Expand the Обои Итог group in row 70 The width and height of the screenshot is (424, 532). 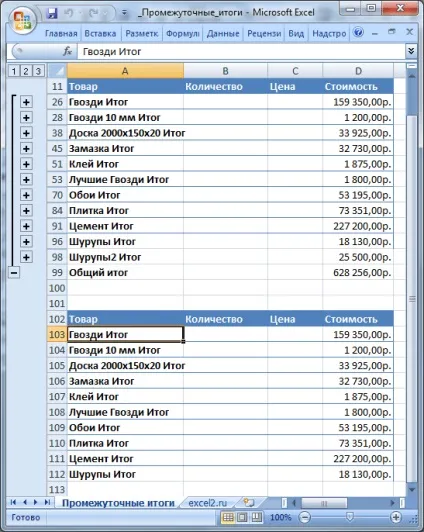[26, 195]
